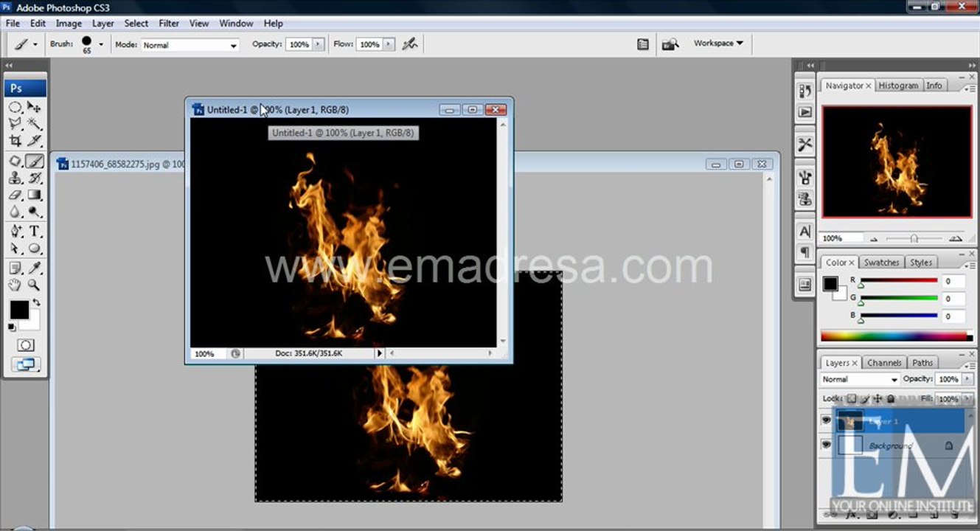Select the Slice tool
This screenshot has width=980, height=531.
tap(34, 141)
